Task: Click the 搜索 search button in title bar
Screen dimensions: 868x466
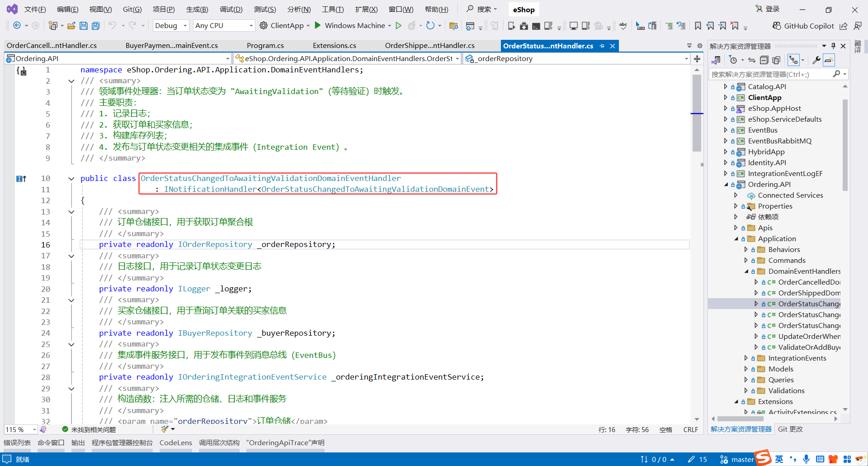Action: click(481, 9)
